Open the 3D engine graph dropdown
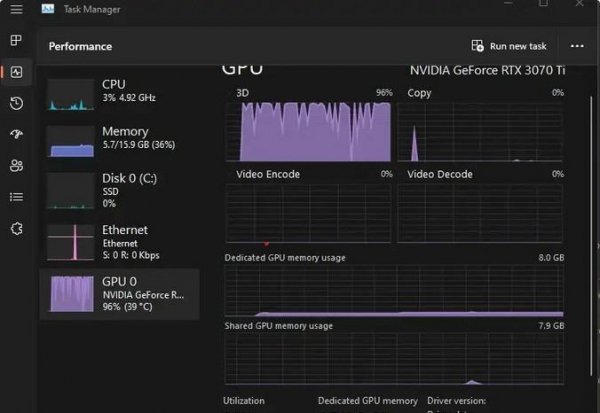600x413 pixels. pyautogui.click(x=243, y=93)
